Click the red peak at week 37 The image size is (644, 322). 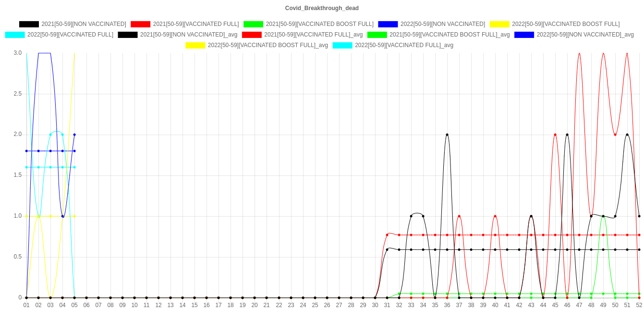click(459, 216)
